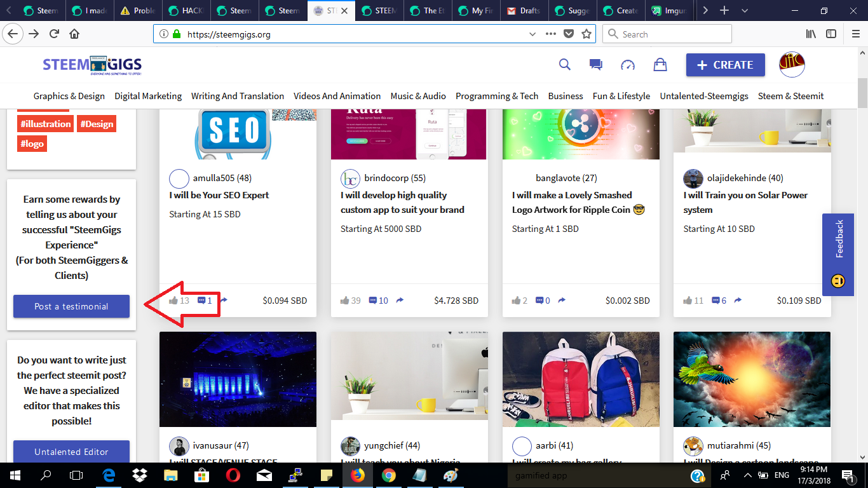The width and height of the screenshot is (868, 488).
Task: Bookmark this page with the star icon
Action: click(x=587, y=34)
